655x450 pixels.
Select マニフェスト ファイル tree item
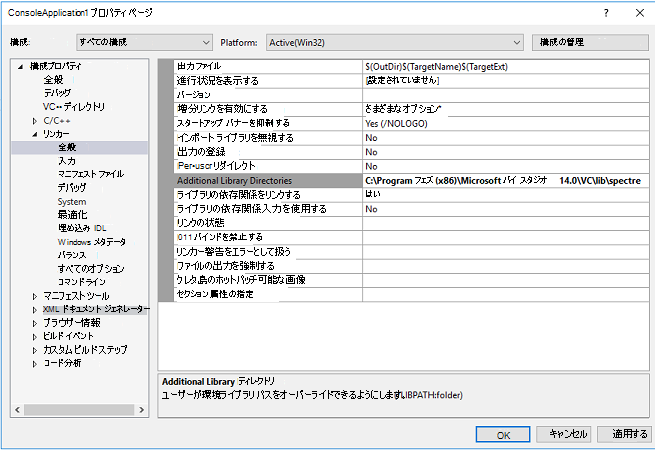tap(91, 174)
